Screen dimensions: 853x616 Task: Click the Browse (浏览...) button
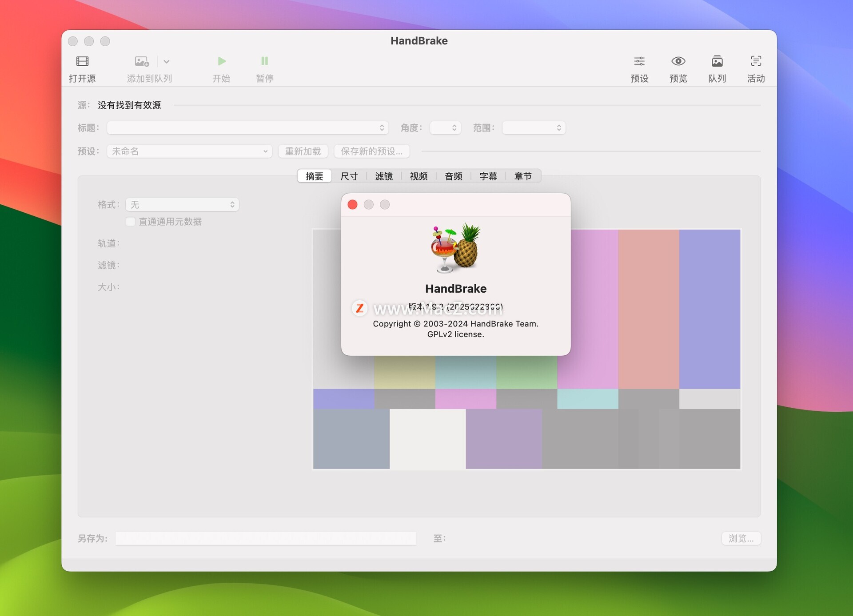[741, 538]
